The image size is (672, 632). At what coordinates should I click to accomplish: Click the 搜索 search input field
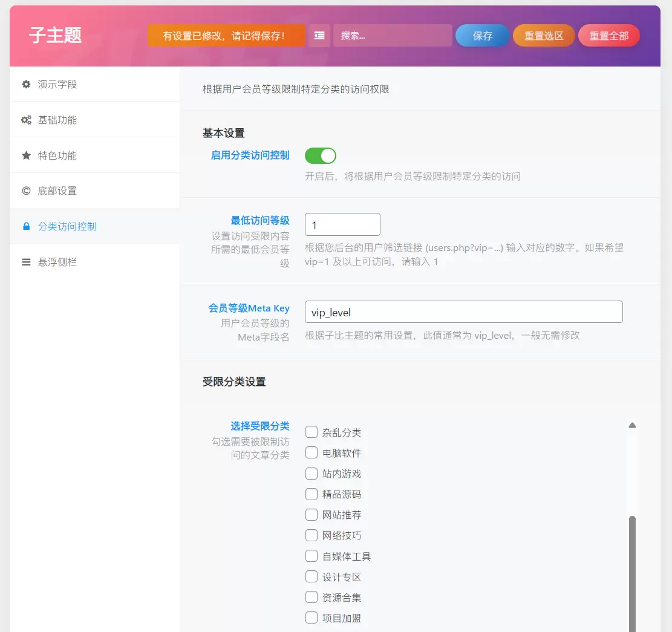[x=393, y=36]
